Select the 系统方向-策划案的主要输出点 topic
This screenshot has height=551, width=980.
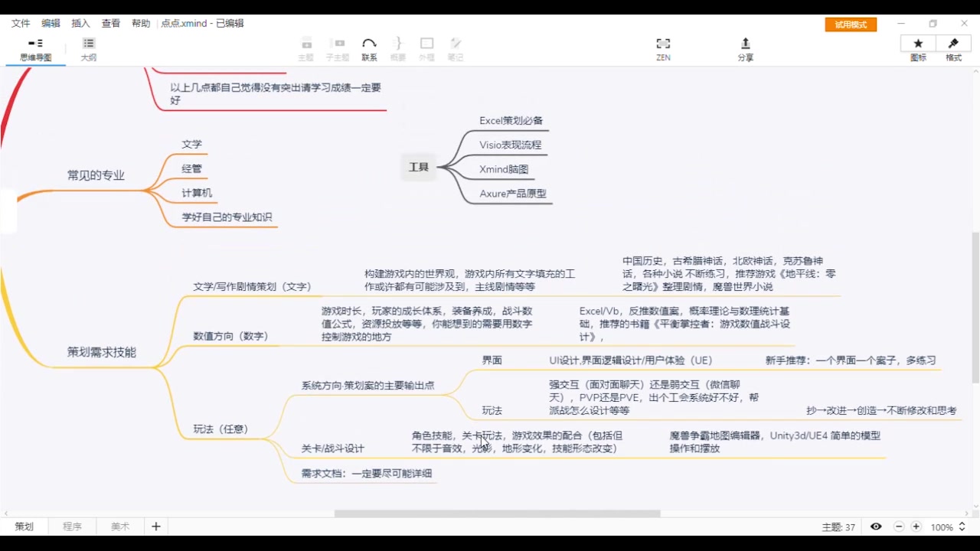tap(367, 385)
